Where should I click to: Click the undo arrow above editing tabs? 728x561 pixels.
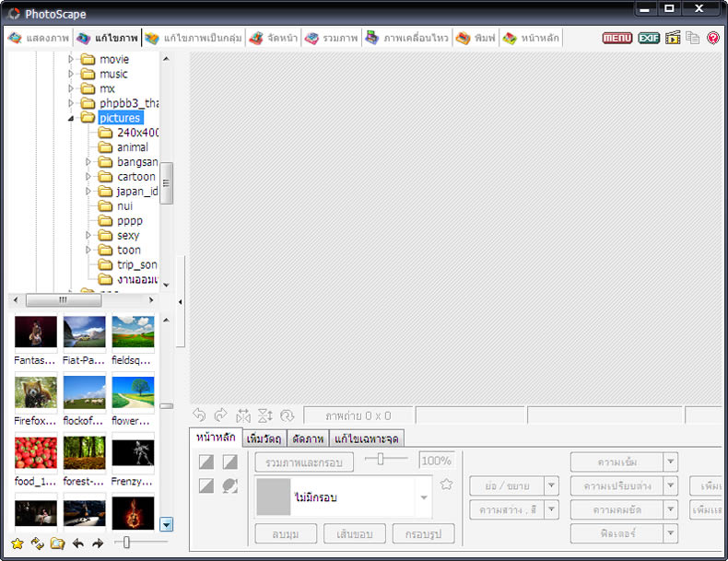pos(199,415)
